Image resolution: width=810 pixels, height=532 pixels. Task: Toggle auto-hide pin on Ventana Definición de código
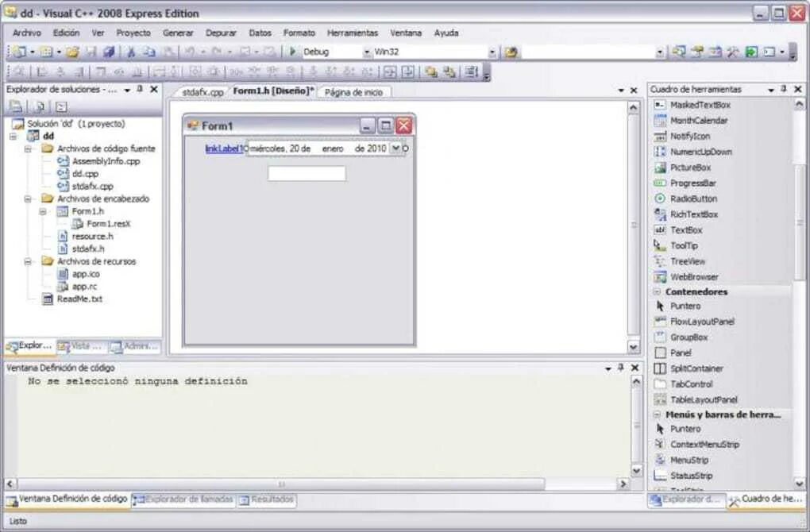[x=621, y=367]
